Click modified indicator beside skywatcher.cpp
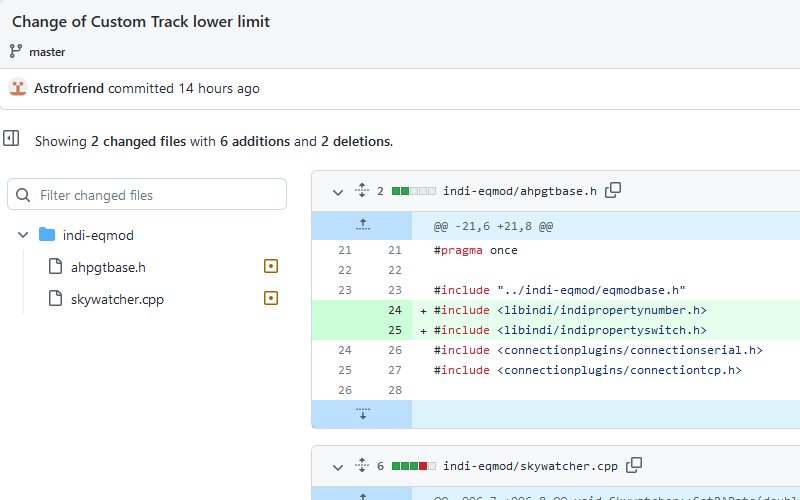800x500 pixels. [271, 298]
